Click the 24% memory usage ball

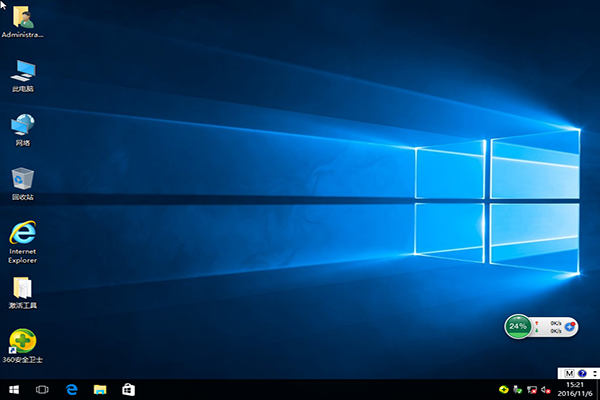coord(518,326)
